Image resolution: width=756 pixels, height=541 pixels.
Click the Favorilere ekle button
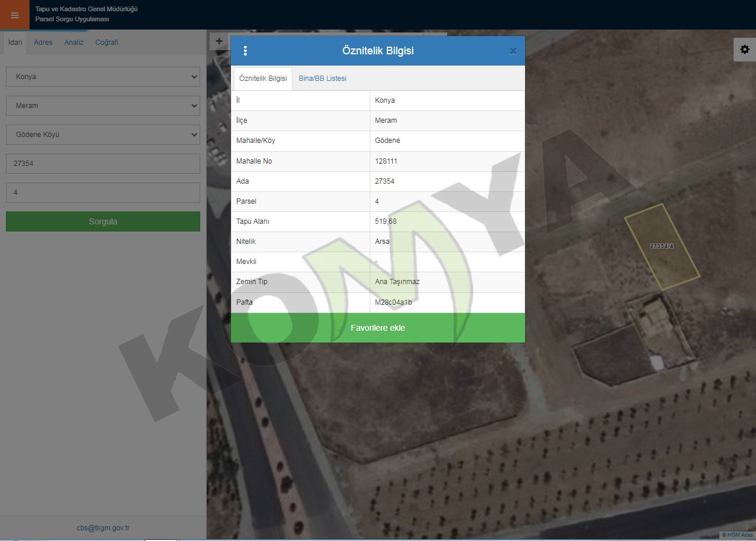(x=377, y=328)
